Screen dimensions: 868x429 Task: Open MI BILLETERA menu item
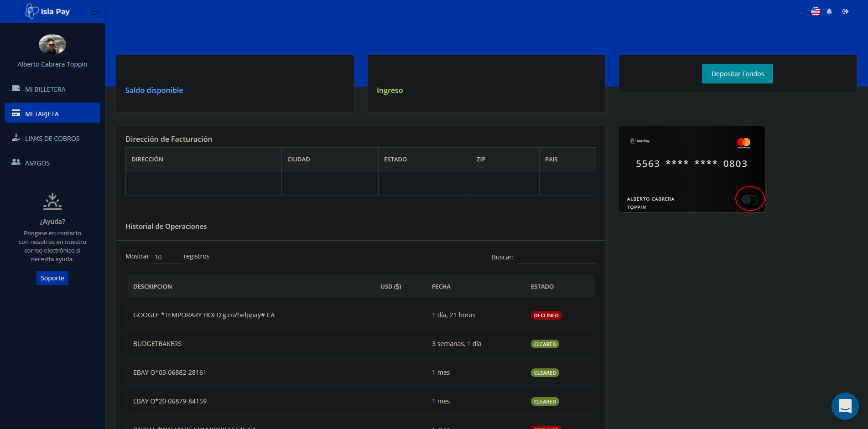(x=52, y=89)
